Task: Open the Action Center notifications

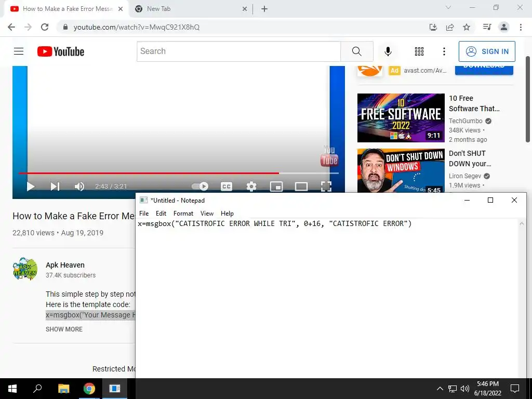Action: tap(515, 389)
